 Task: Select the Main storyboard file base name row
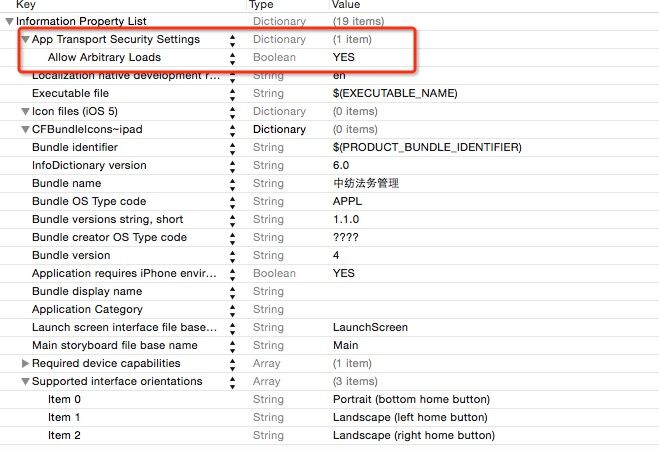tap(115, 345)
